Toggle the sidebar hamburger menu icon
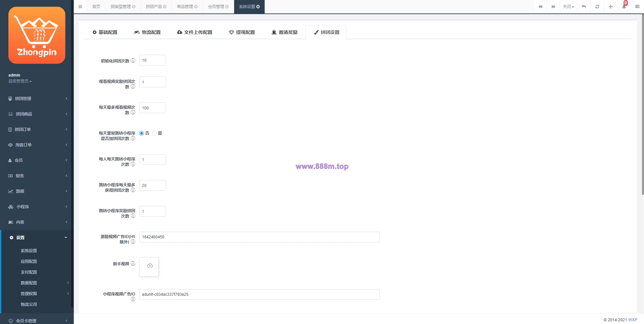 click(80, 7)
